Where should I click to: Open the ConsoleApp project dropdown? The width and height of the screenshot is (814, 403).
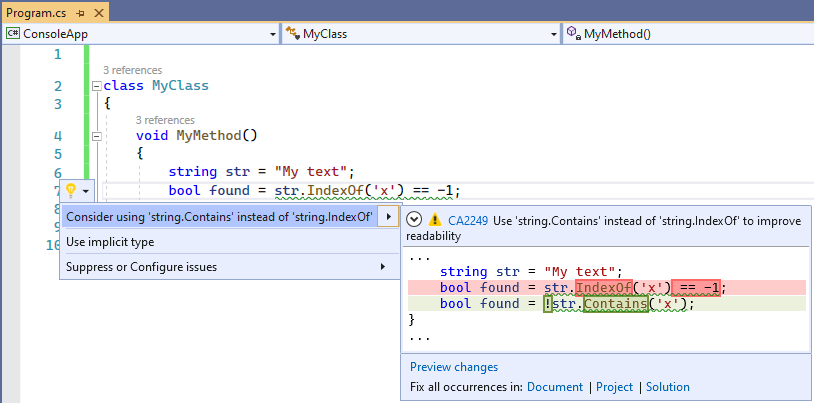click(x=273, y=34)
